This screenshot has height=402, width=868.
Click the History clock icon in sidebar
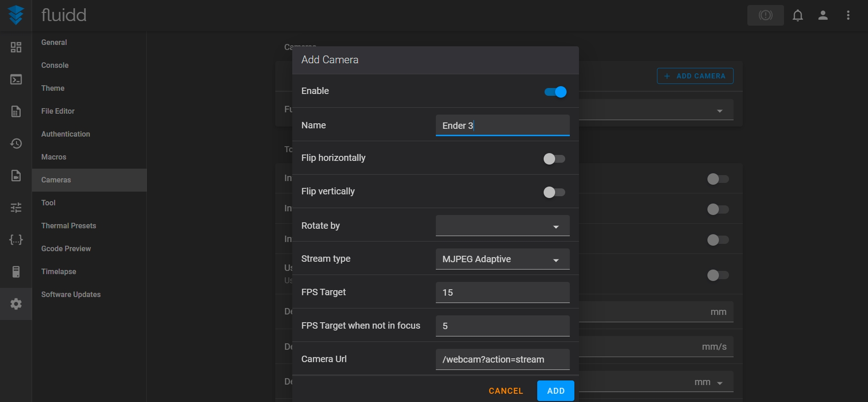pos(16,143)
